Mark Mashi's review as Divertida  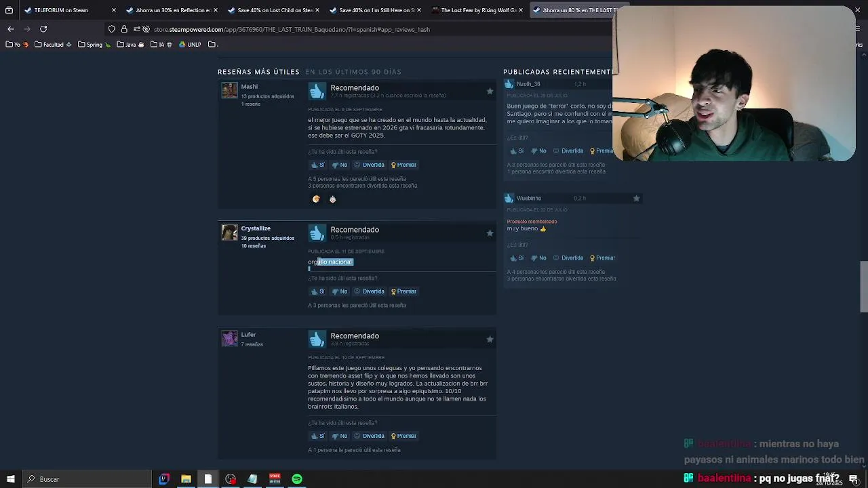coord(370,165)
